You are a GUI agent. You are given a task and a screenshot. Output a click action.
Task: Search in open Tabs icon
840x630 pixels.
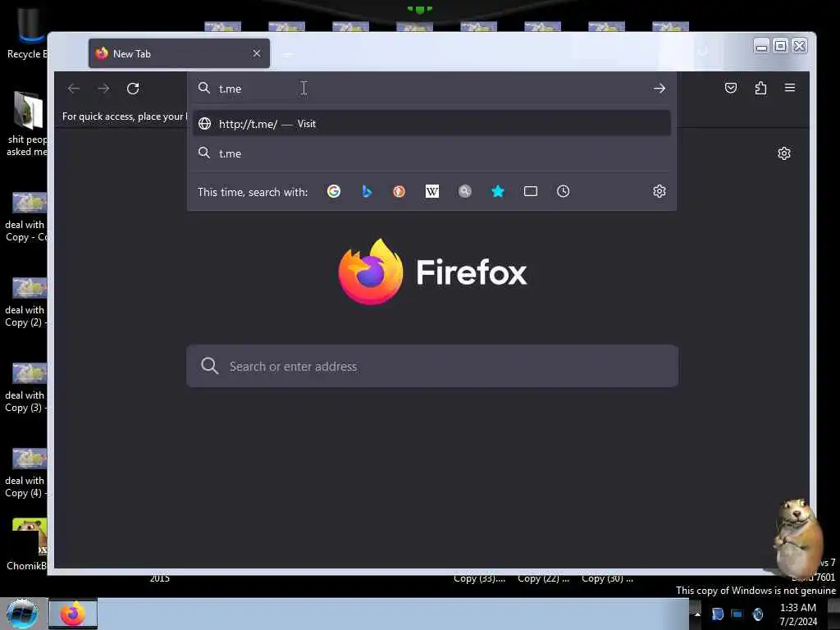[x=531, y=191]
